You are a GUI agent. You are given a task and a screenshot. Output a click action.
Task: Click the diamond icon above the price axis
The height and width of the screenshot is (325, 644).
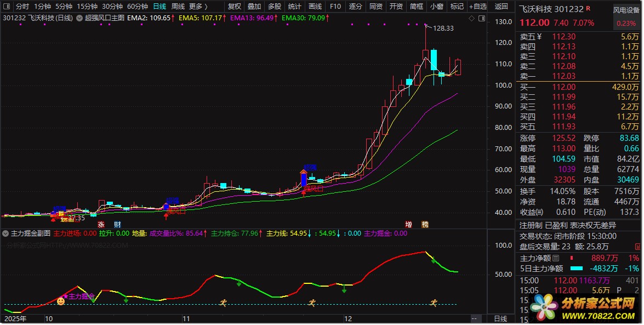click(471, 18)
